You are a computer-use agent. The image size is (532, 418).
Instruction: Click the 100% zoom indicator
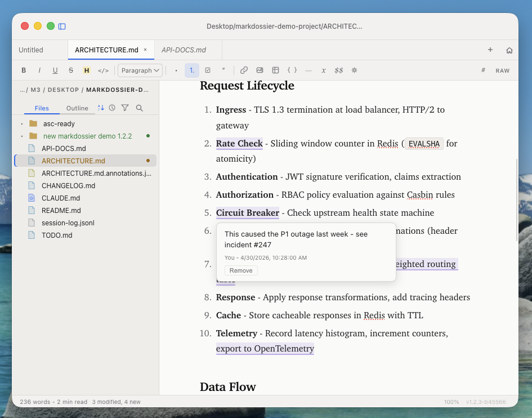click(451, 402)
